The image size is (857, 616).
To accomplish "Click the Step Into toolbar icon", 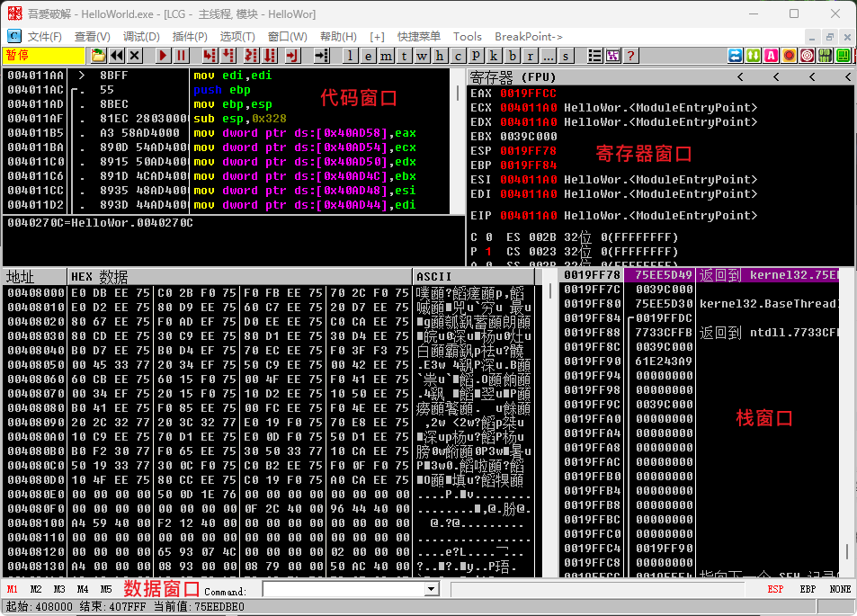I will coord(210,56).
